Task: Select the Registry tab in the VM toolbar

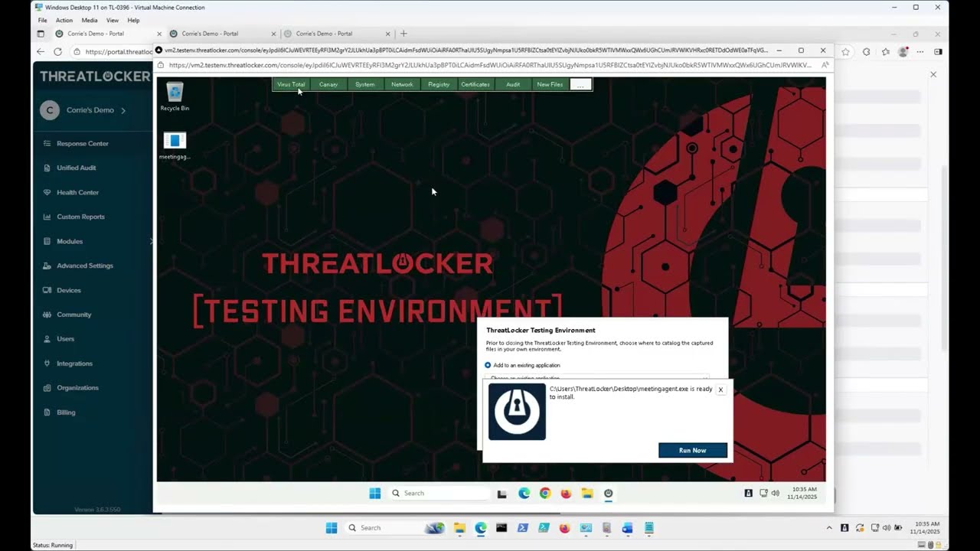Action: (439, 84)
